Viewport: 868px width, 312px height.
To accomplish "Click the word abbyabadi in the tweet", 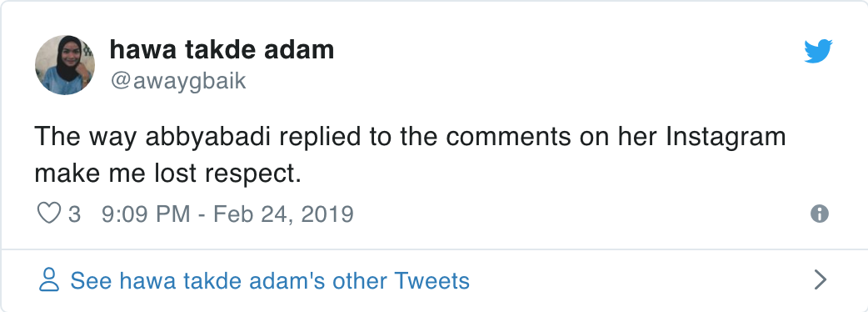I will pos(207,138).
